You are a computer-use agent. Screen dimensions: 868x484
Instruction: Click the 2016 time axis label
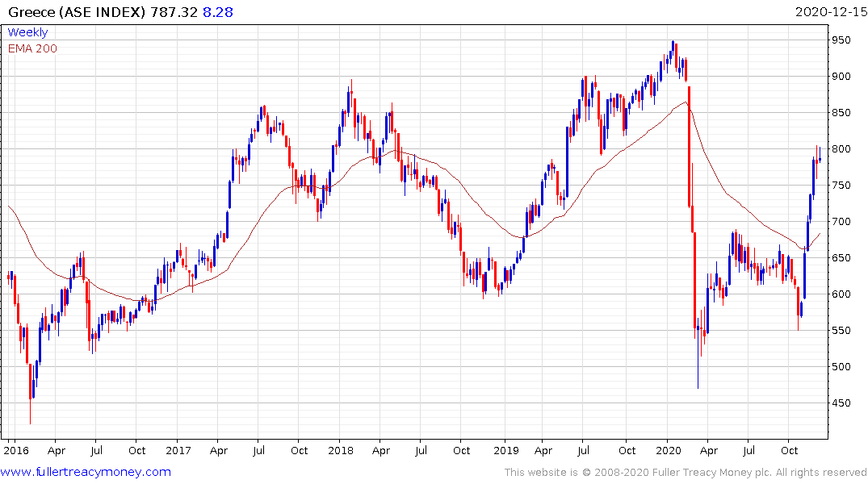(16, 450)
